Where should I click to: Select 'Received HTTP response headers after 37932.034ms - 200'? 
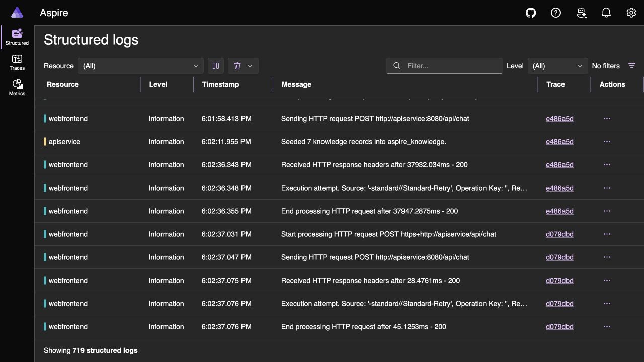(374, 165)
